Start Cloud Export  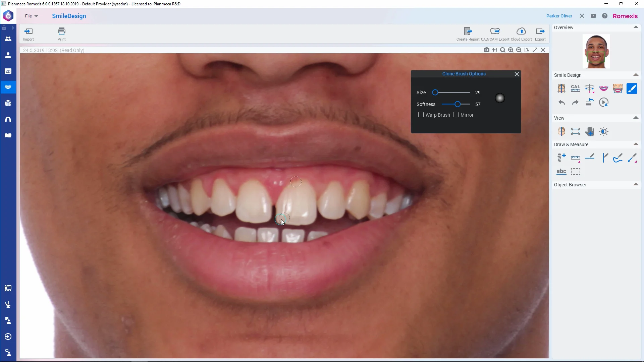[521, 34]
